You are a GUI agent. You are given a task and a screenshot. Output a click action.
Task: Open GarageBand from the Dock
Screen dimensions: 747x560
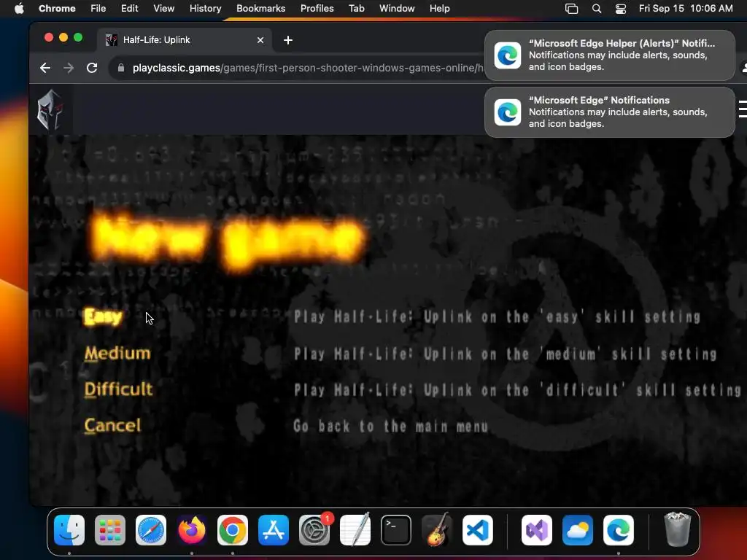pos(437,530)
